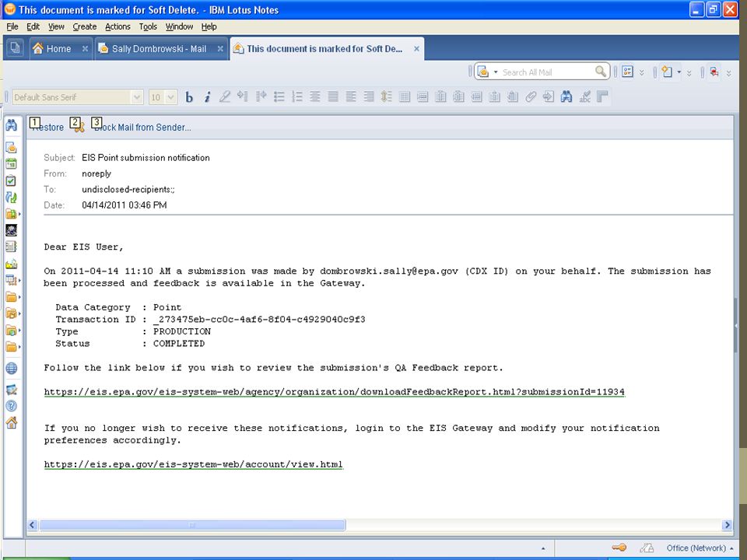Screen dimensions: 747x560
Task: Expand the far-right toolbar overflow chevron
Action: pos(729,73)
